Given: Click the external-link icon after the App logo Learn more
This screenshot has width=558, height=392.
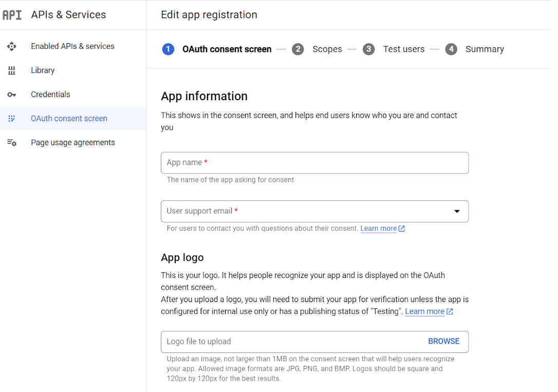Looking at the screenshot, I should [x=450, y=312].
